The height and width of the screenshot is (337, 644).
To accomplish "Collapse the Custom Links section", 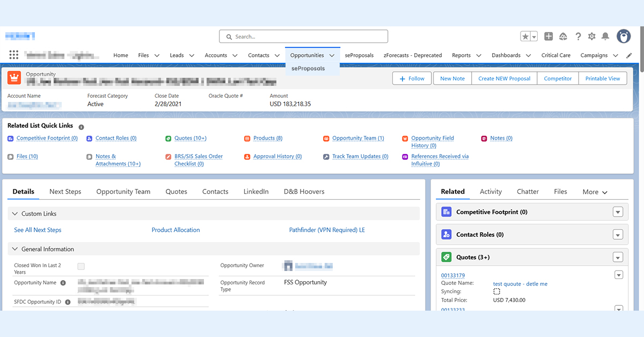I will 14,214.
